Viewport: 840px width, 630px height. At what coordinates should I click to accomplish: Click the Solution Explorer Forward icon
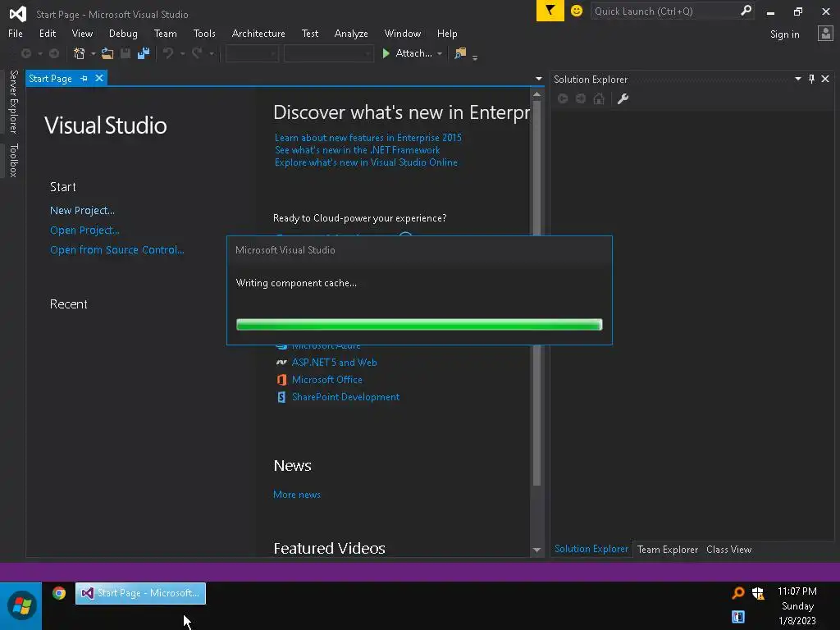pyautogui.click(x=581, y=98)
